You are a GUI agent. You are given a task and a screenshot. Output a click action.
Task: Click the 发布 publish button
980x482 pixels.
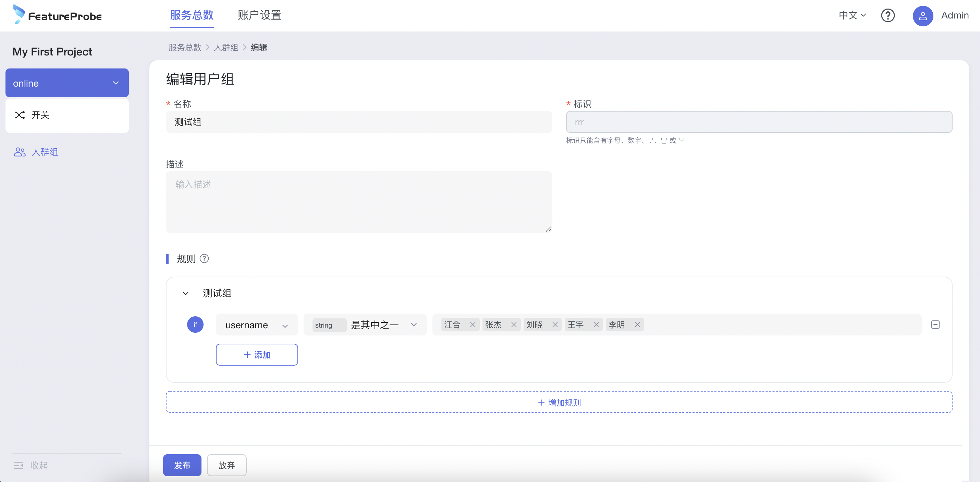[182, 465]
